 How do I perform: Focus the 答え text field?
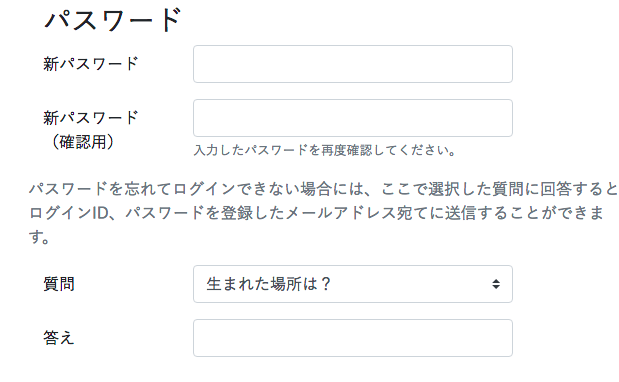pyautogui.click(x=353, y=338)
